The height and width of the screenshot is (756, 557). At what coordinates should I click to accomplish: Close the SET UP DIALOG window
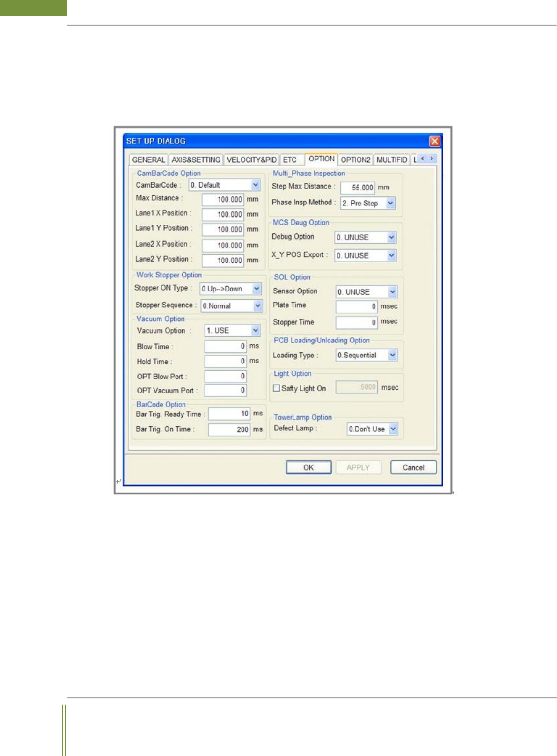[x=434, y=141]
